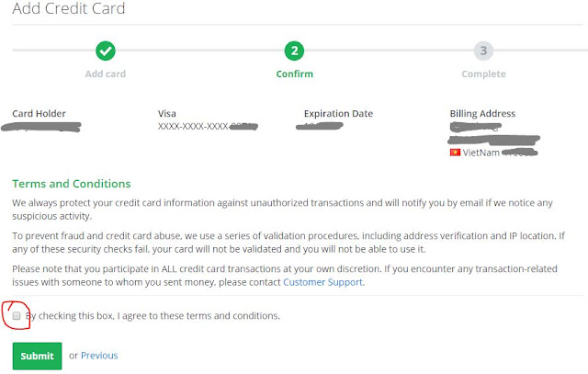Click the Complete step label
Viewport: 588px width, 374px height.
[x=483, y=74]
